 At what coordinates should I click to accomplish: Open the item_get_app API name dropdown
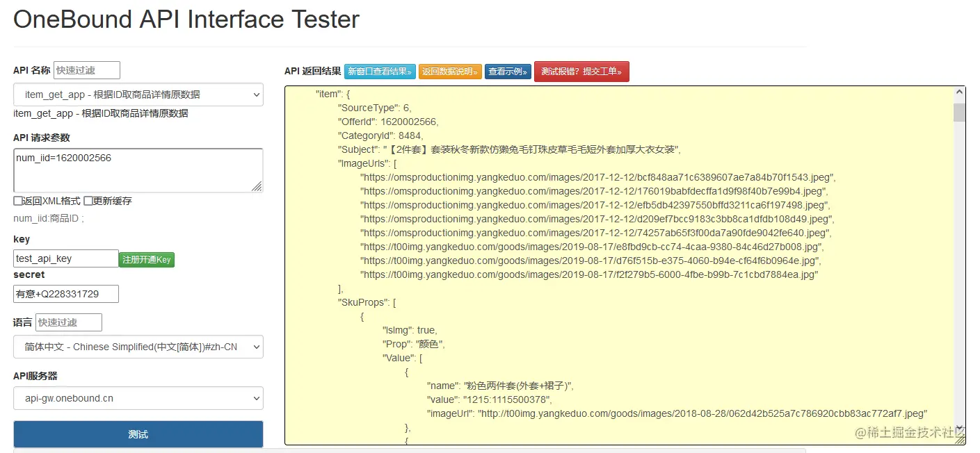[138, 94]
